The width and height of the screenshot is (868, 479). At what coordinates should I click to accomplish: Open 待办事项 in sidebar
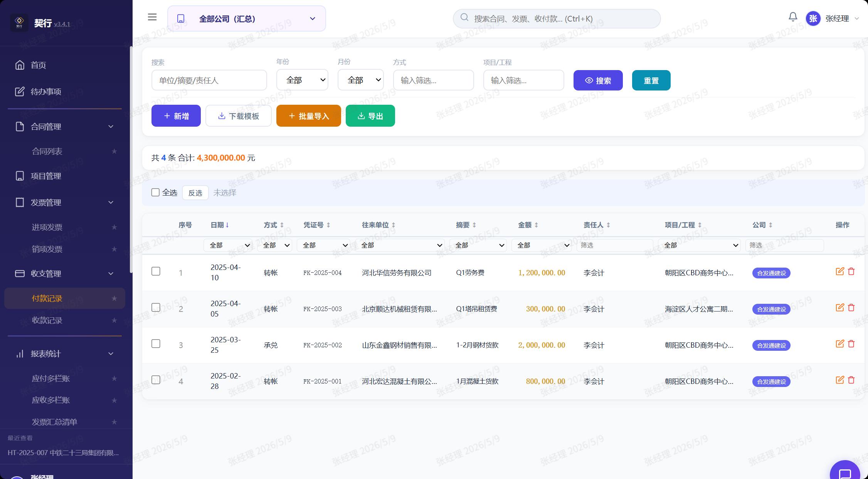tap(65, 92)
